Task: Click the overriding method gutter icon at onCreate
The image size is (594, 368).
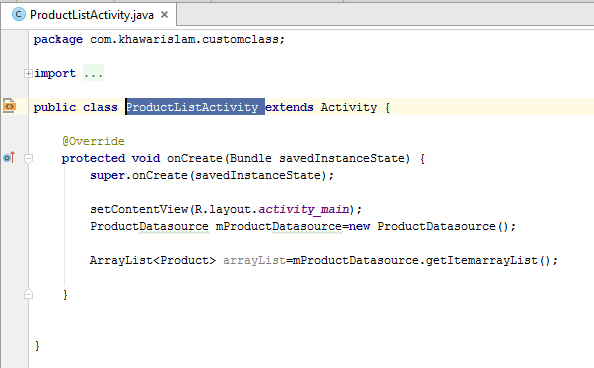Action: pyautogui.click(x=9, y=157)
